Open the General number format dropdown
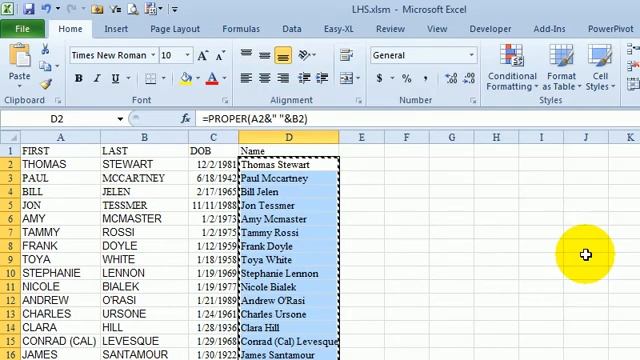This screenshot has width=640, height=360. [472, 55]
